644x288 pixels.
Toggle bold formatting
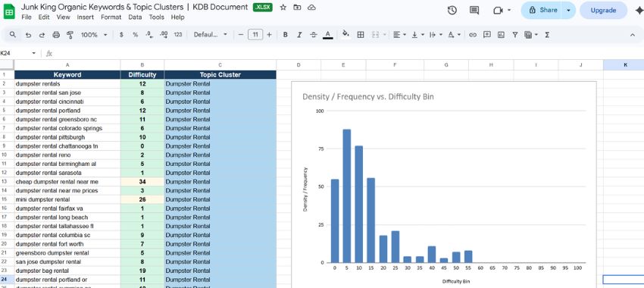[x=285, y=35]
